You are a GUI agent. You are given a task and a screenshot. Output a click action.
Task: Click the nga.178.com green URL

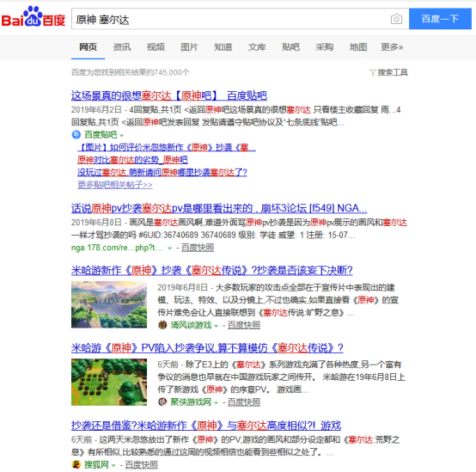pos(117,248)
